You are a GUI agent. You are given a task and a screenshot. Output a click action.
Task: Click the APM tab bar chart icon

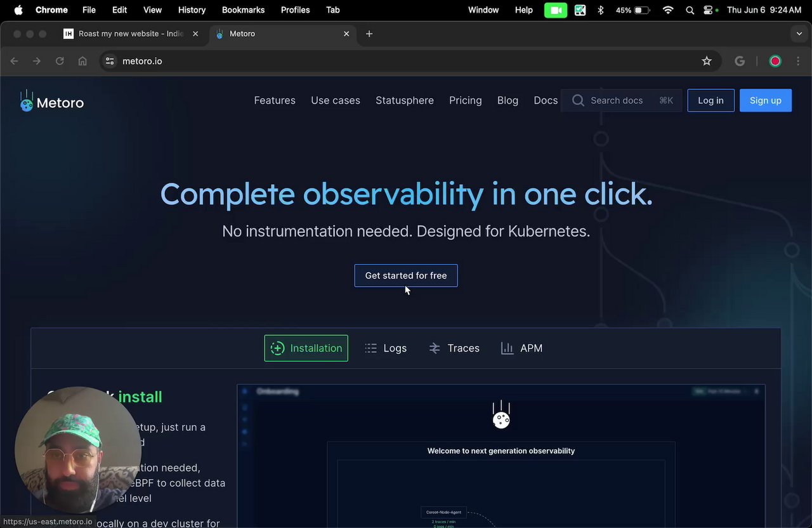[x=507, y=348]
